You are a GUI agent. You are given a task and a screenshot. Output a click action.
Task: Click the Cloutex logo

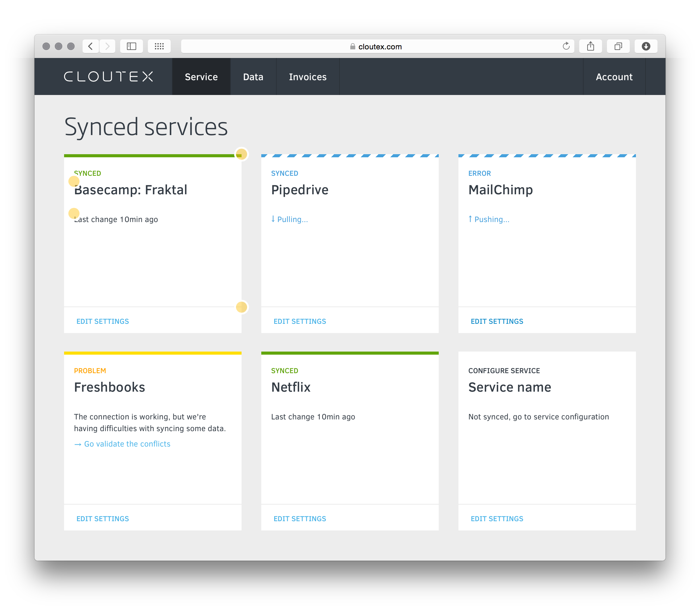(x=108, y=76)
